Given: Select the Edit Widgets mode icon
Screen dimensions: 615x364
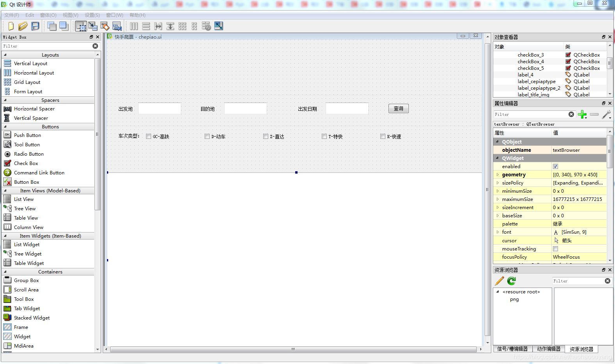Looking at the screenshot, I should (81, 26).
